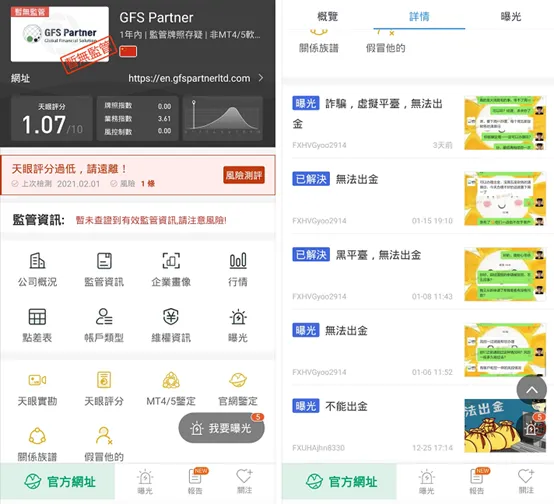Open the score distribution curve chart
Image resolution: width=554 pixels, height=504 pixels.
pyautogui.click(x=223, y=118)
